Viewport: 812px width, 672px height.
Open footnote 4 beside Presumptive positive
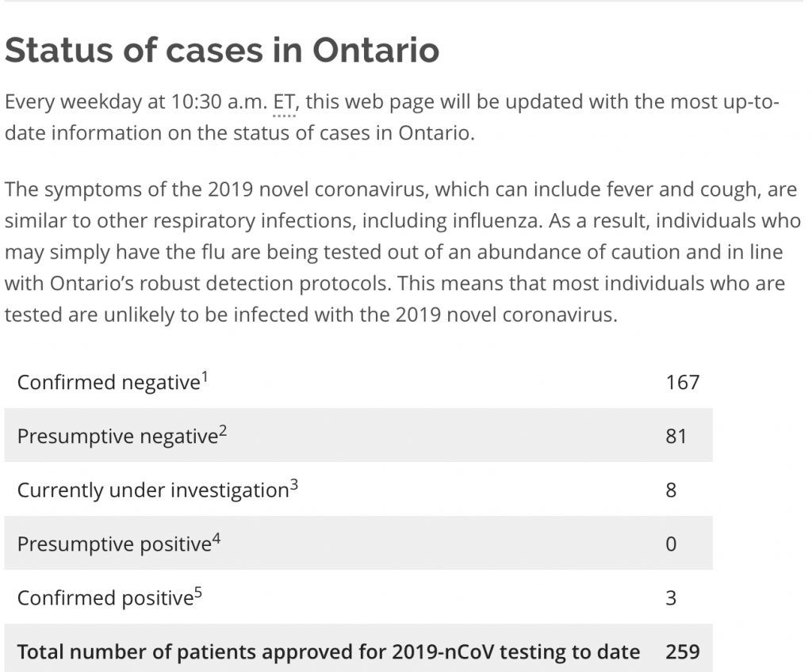point(216,537)
